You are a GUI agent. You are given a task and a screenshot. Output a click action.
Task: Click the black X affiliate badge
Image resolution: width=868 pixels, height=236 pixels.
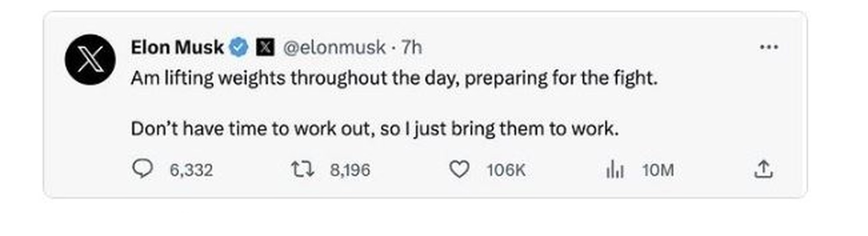pos(265,47)
